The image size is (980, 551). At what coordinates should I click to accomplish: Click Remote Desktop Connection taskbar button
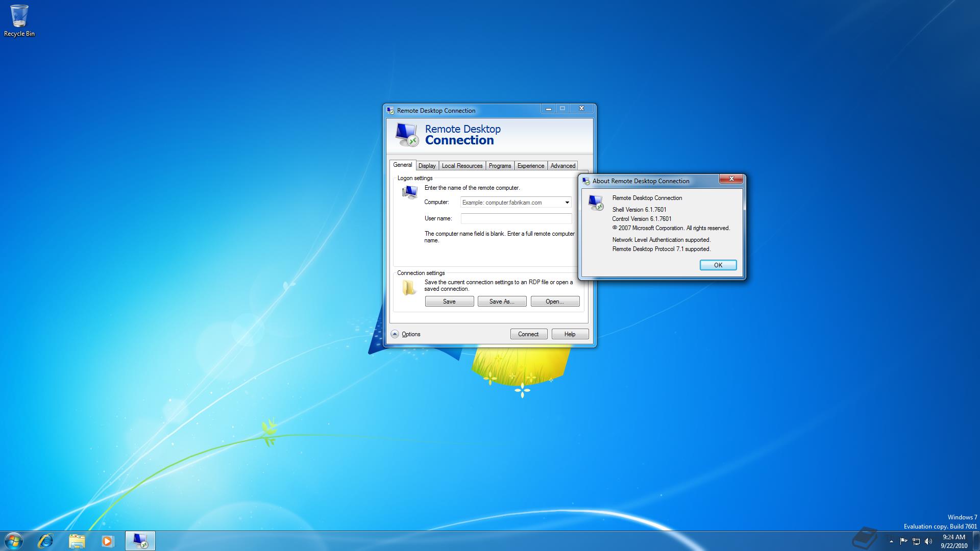pyautogui.click(x=140, y=541)
